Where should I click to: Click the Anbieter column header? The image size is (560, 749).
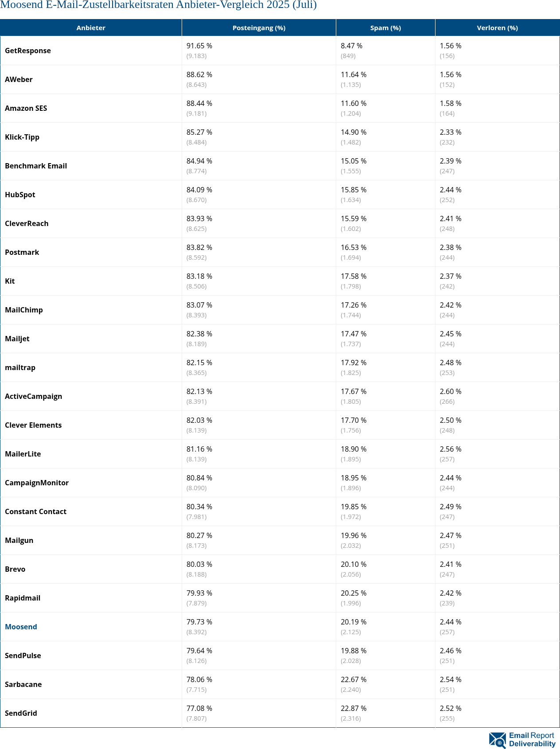click(x=91, y=28)
